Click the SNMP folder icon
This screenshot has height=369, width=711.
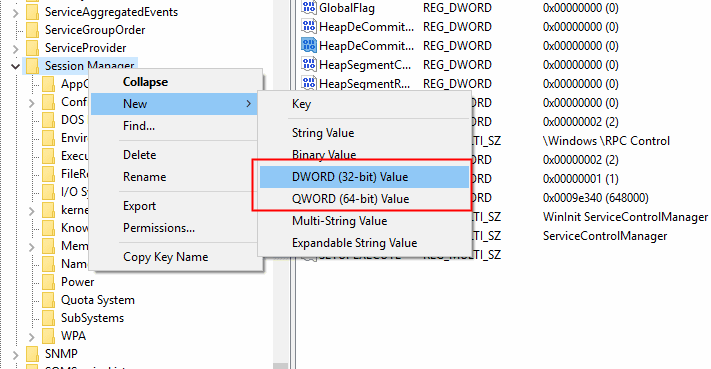pyautogui.click(x=33, y=354)
